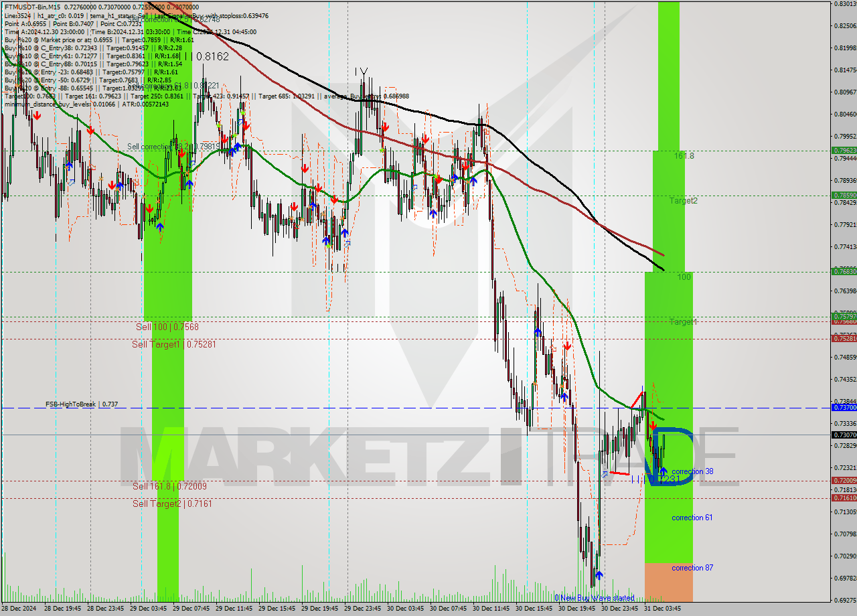Click the red 0.75281 price tag
857x616 pixels.
(844, 338)
